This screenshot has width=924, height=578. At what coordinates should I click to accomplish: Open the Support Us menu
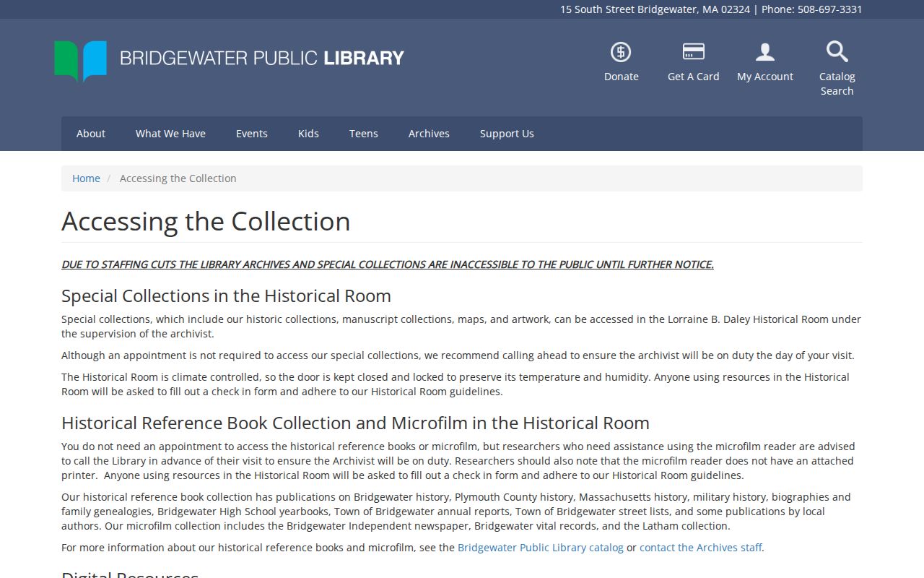(x=507, y=134)
